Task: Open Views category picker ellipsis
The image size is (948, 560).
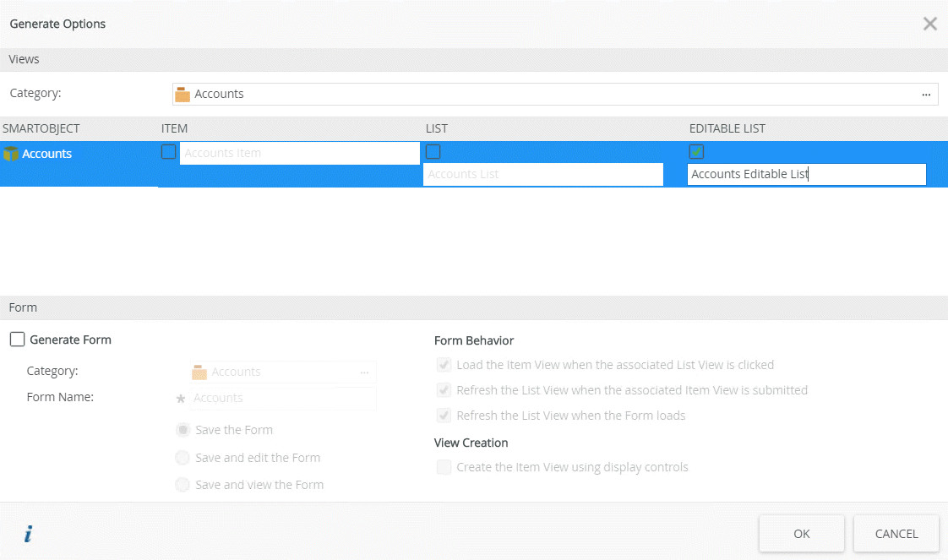Action: [x=926, y=95]
